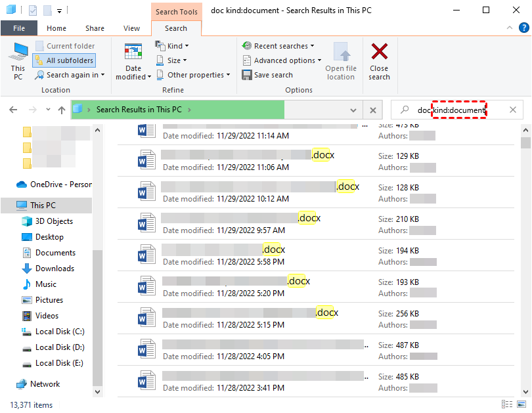Clear search with X in search box
This screenshot has height=413, width=532.
coord(513,110)
